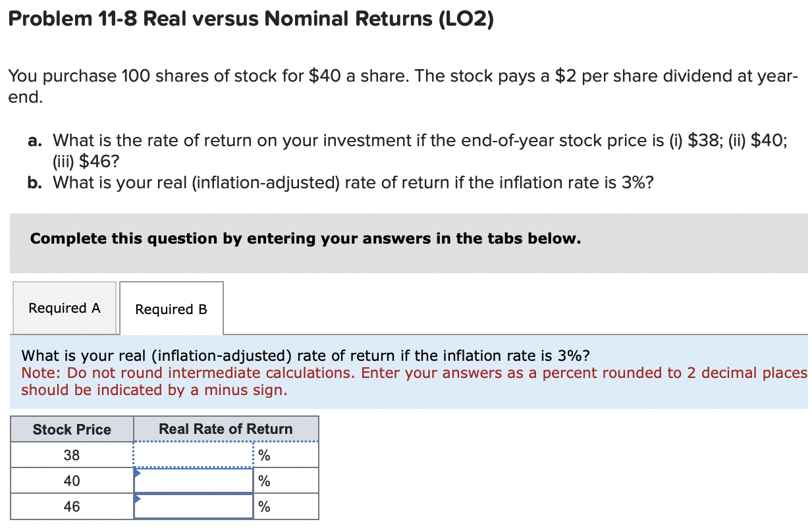812x530 pixels.
Task: Select the Real Rate of Return column header
Action: coord(227,429)
